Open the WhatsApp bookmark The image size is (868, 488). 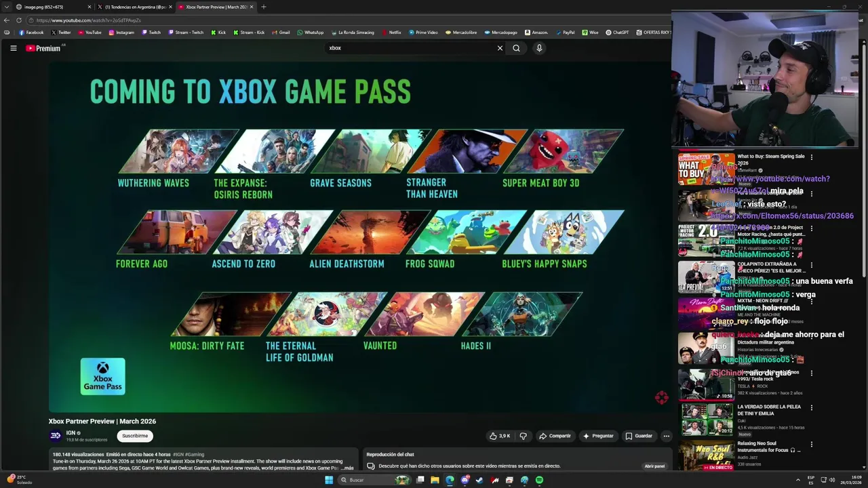pyautogui.click(x=310, y=33)
